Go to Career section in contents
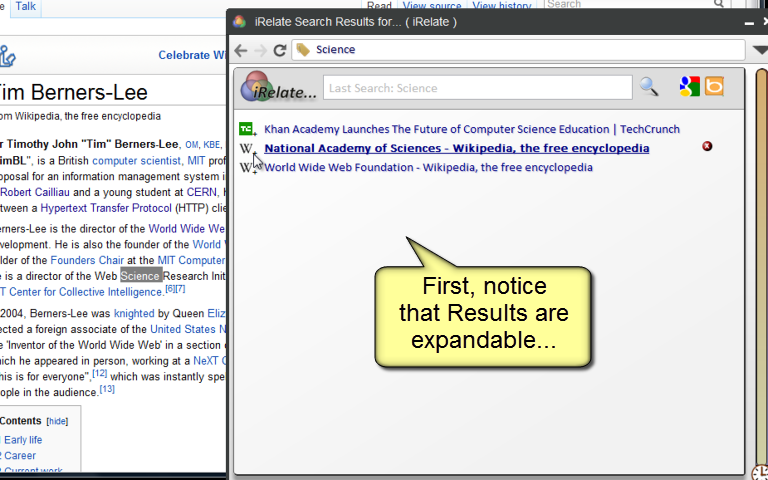This screenshot has width=768, height=480. pos(20,456)
